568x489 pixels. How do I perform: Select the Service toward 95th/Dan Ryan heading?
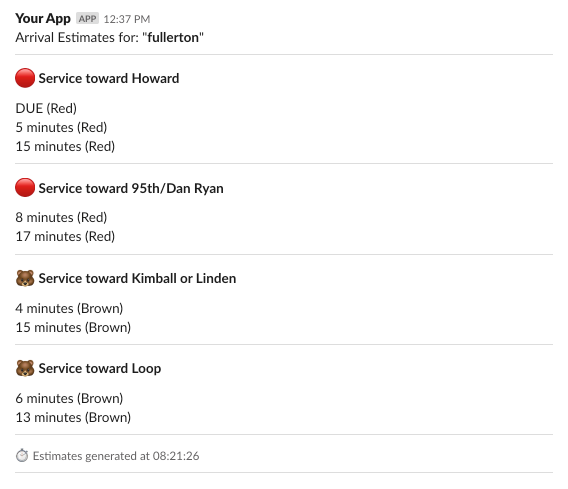pos(131,188)
